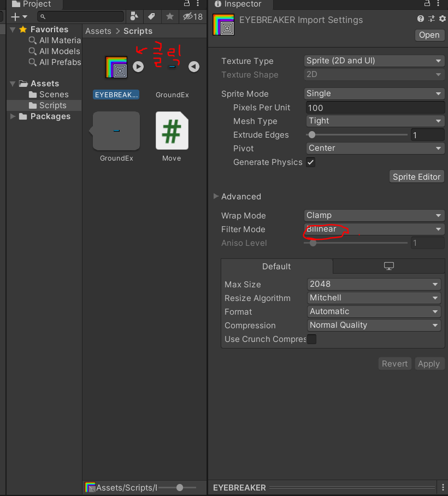Open the Inspector help reference icon
The width and height of the screenshot is (448, 496).
click(x=421, y=19)
